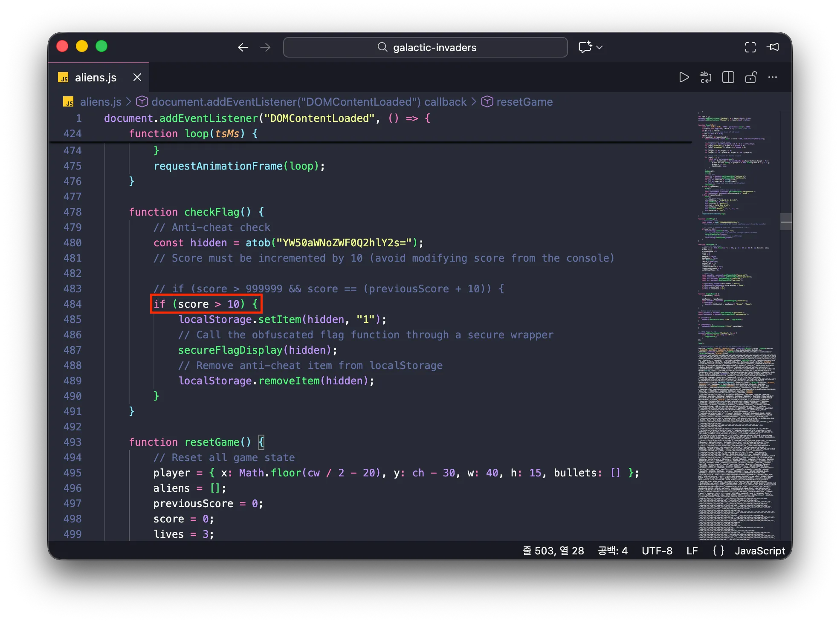Split the editor with the layout icon
This screenshot has width=840, height=623.
click(x=728, y=77)
